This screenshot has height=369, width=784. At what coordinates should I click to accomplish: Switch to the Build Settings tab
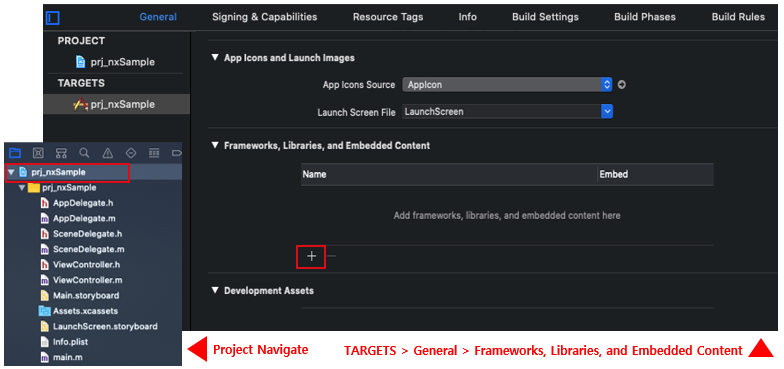(x=545, y=17)
